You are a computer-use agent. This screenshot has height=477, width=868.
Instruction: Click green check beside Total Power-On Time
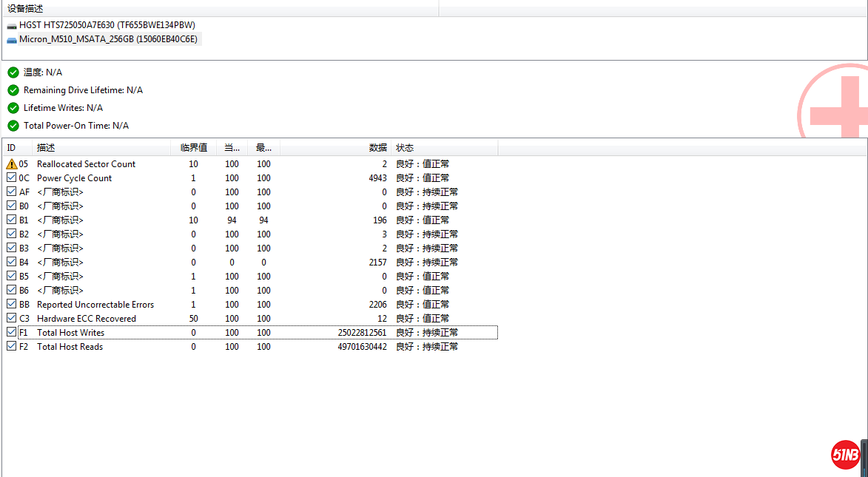(13, 126)
